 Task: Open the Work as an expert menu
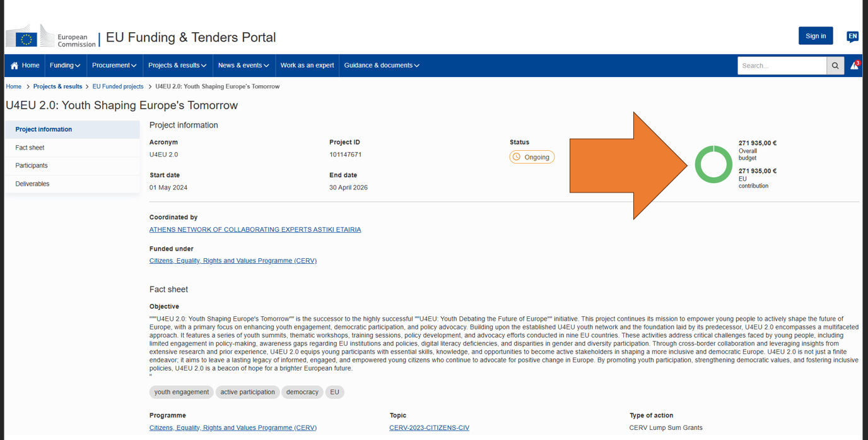coord(307,66)
